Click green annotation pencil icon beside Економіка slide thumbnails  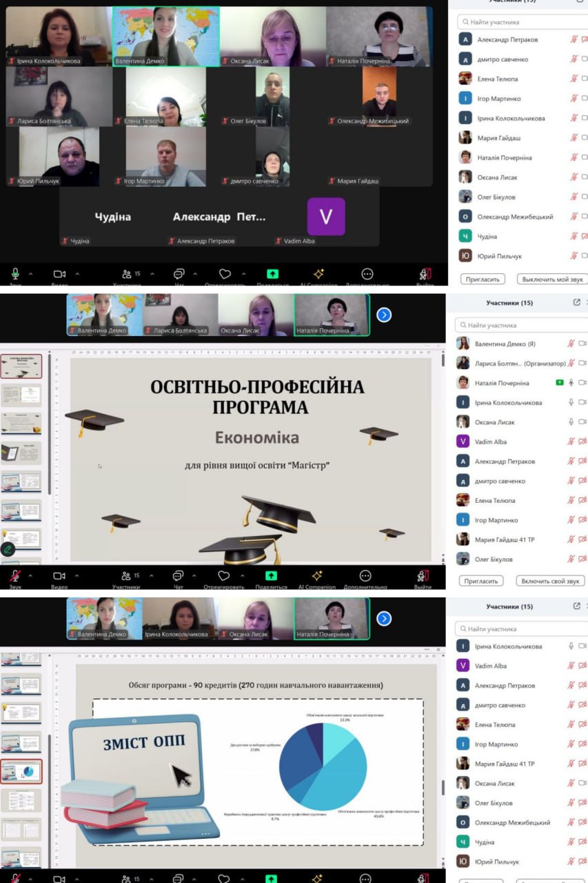coord(8,549)
